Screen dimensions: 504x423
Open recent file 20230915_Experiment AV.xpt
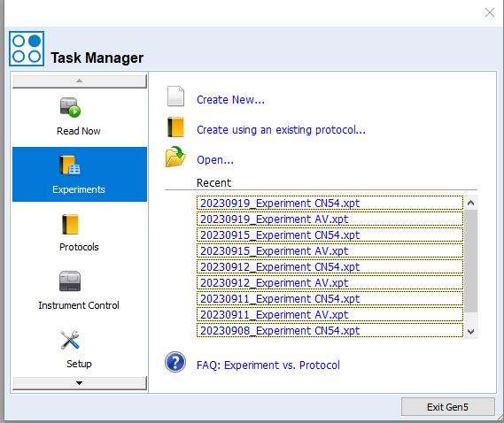coord(330,250)
